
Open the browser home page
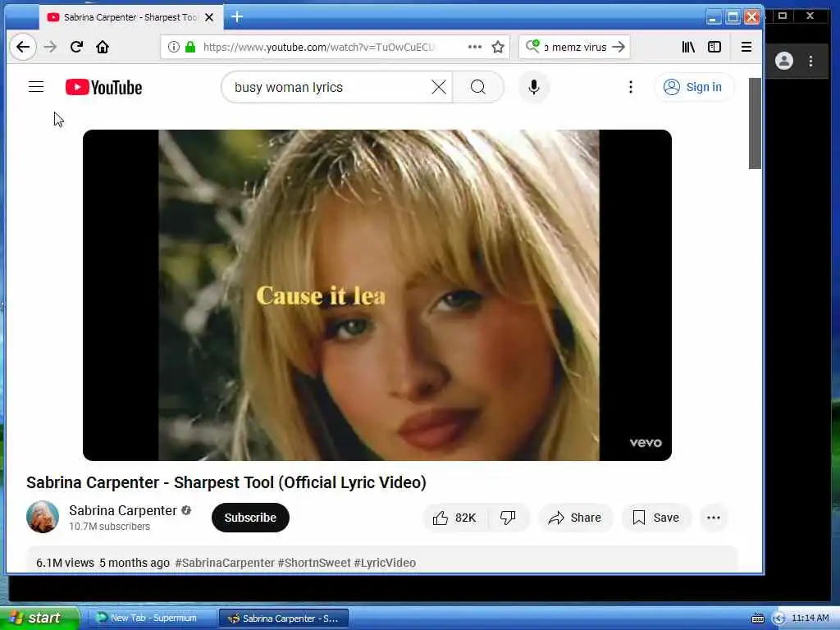click(x=103, y=47)
